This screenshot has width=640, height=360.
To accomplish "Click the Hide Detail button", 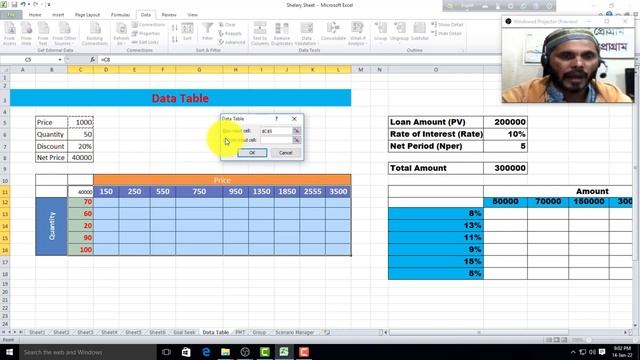I will click(x=446, y=33).
